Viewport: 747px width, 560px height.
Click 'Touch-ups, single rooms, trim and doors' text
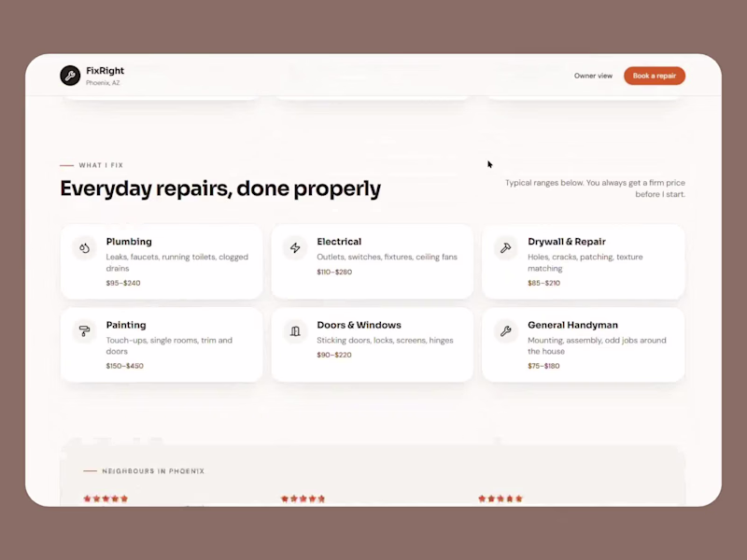[169, 345]
